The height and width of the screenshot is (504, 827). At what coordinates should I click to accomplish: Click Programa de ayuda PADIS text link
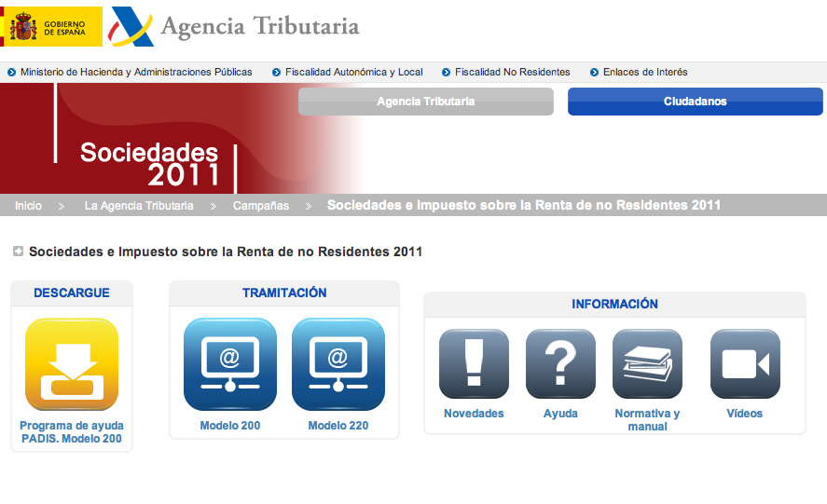pos(72,432)
